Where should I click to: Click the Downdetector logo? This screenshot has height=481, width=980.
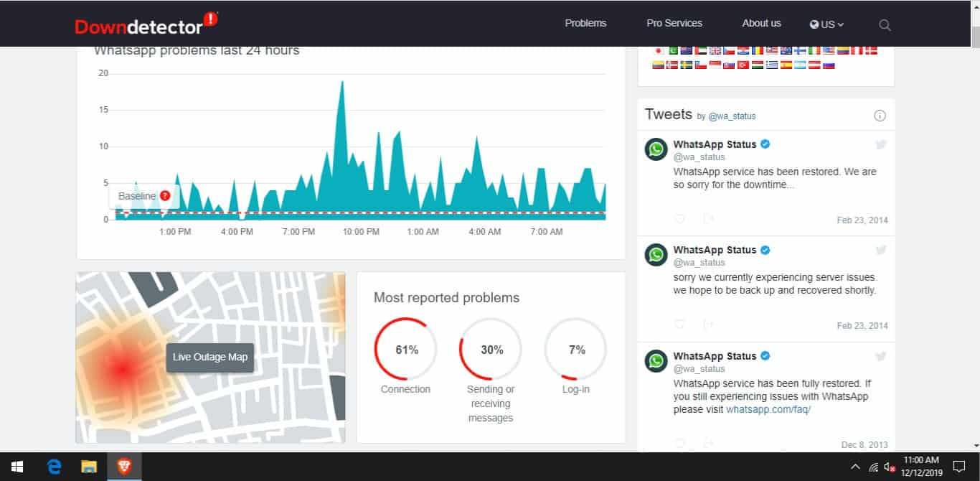coord(146,24)
